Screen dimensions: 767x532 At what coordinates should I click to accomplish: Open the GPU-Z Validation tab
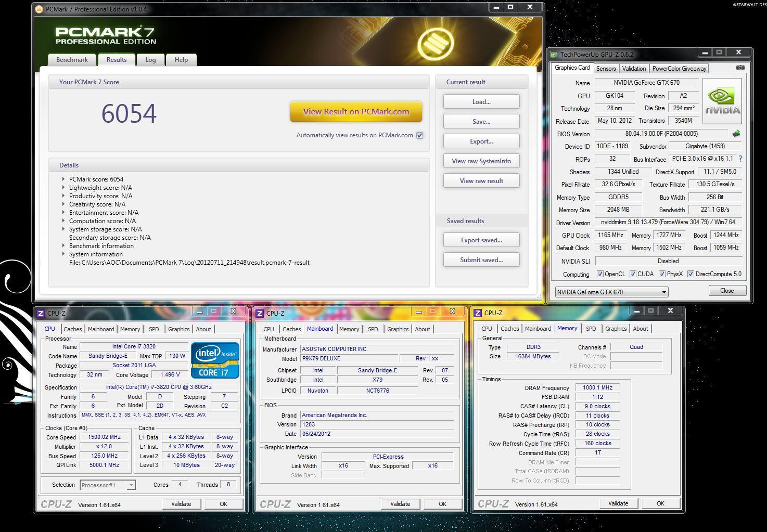634,69
